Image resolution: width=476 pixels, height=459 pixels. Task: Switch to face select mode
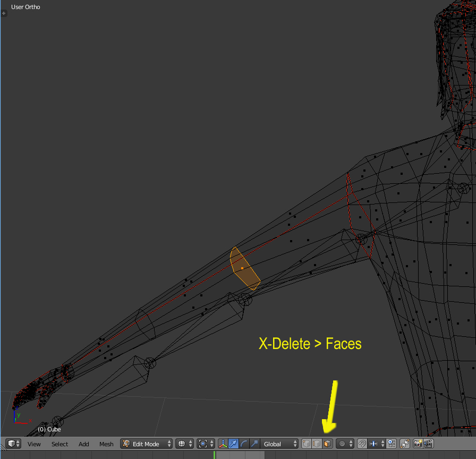click(327, 444)
